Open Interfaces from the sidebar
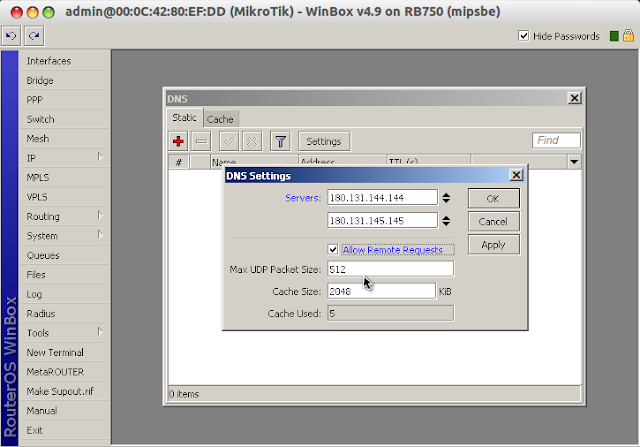The height and width of the screenshot is (447, 640). point(64,61)
